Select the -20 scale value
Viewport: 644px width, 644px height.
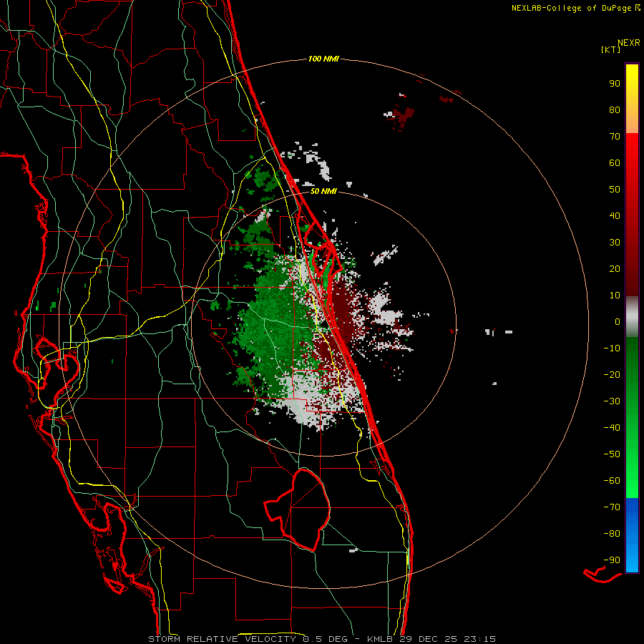click(x=612, y=375)
